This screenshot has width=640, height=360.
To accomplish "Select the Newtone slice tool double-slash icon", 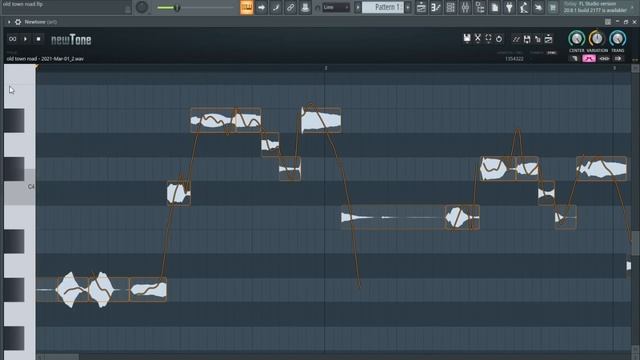I will point(516,39).
